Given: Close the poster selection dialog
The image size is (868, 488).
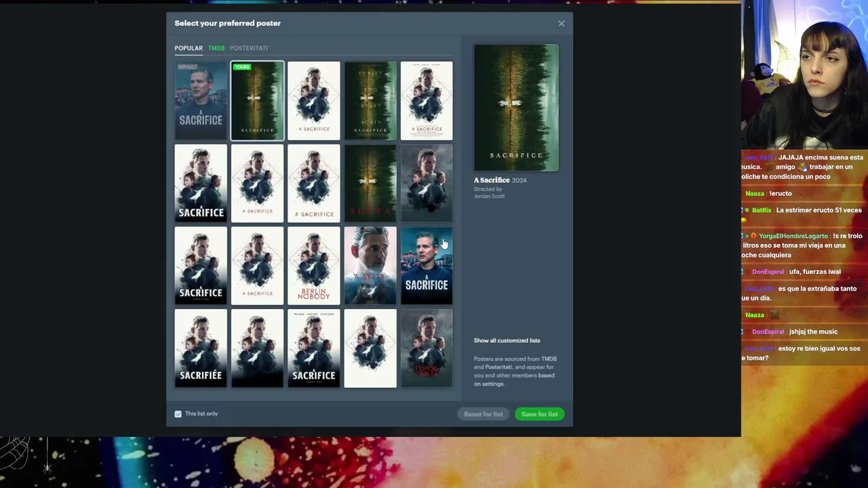Looking at the screenshot, I should tap(561, 23).
